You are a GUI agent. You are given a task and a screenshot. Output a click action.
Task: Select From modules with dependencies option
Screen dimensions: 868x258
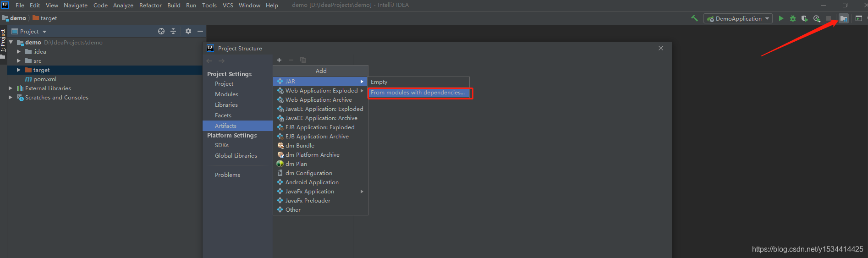click(419, 93)
